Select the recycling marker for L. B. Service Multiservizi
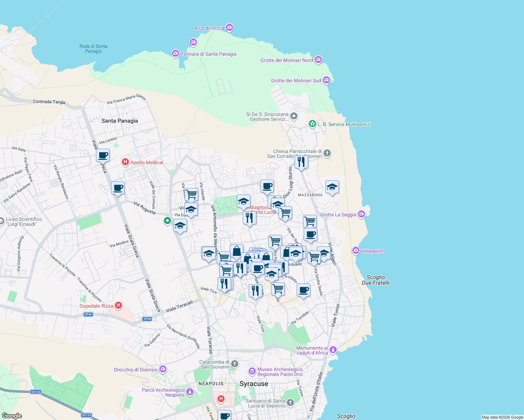Viewport: 524px width, 420px height. 312,124
